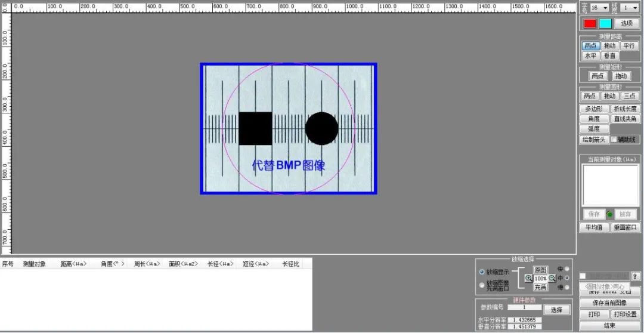Click the zoom in magnifier icon
Screen dimensions: 644x333
click(529, 278)
